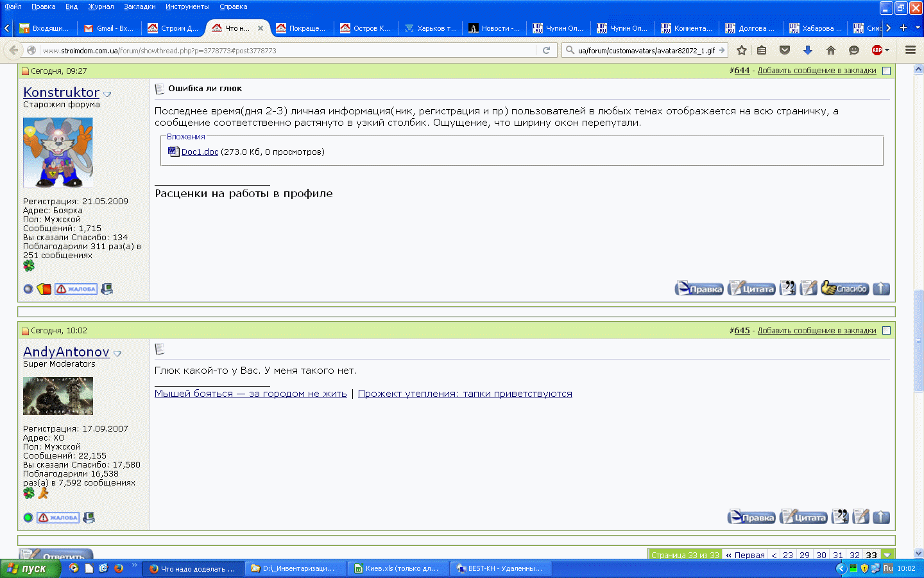
Task: Click the ЖАЛОБА report button under AndyAntonov
Action: point(58,518)
